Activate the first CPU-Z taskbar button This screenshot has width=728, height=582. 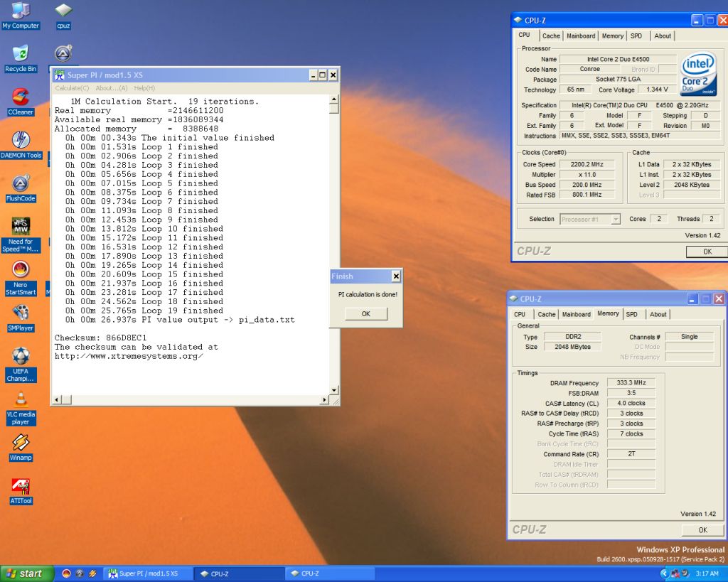237,573
